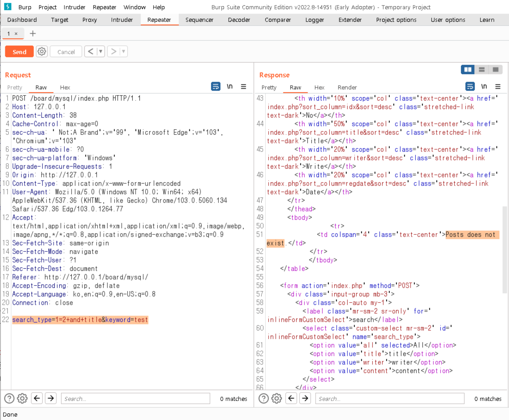Switch to the Target tab

pyautogui.click(x=60, y=20)
